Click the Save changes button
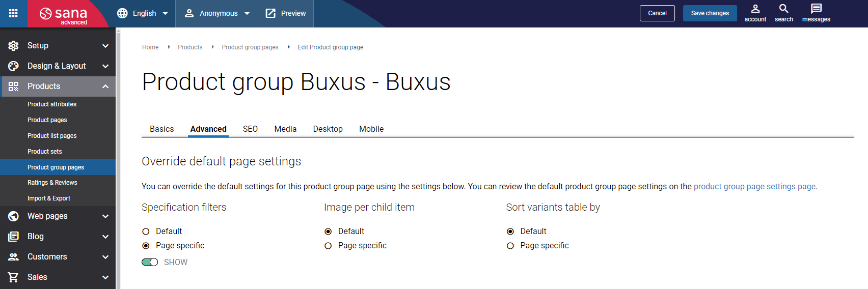The height and width of the screenshot is (289, 868). tap(710, 13)
